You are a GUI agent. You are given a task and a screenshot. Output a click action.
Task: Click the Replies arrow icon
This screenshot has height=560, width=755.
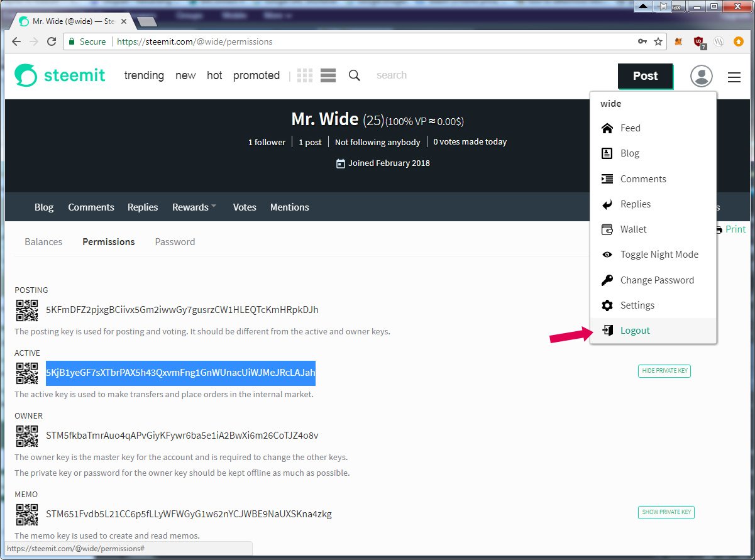(x=607, y=204)
